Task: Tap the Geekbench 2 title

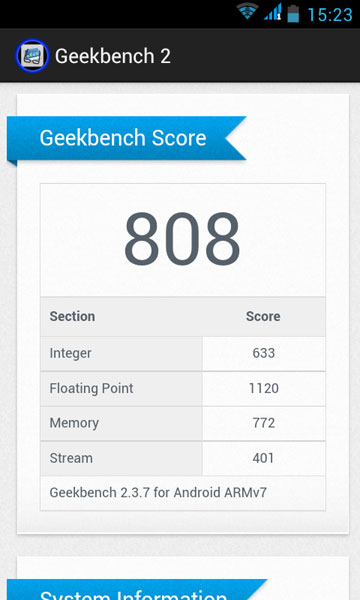Action: click(x=112, y=57)
